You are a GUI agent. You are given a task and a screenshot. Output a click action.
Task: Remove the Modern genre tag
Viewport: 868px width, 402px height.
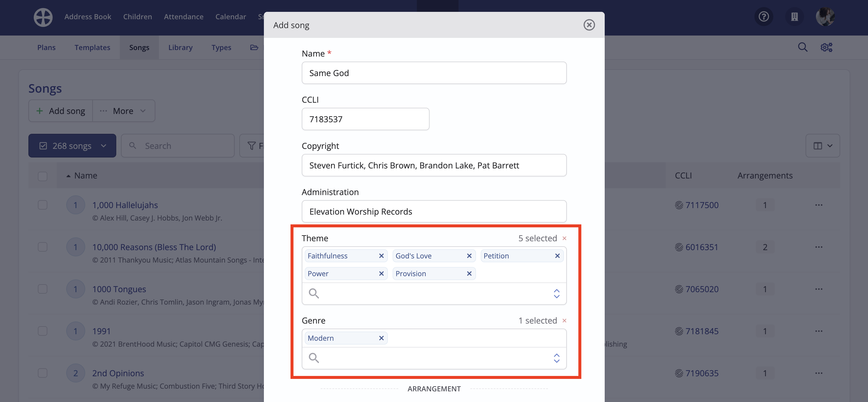[381, 338]
